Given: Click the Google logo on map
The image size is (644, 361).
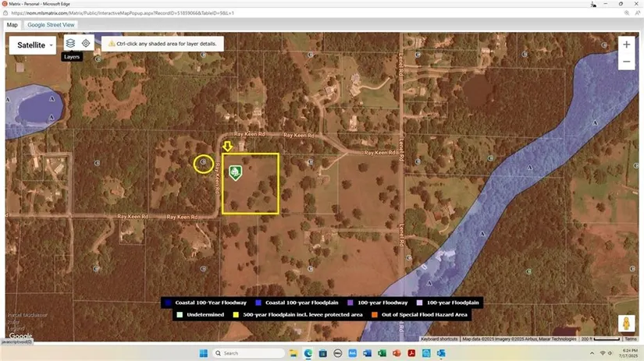Looking at the screenshot, I should 20,336.
